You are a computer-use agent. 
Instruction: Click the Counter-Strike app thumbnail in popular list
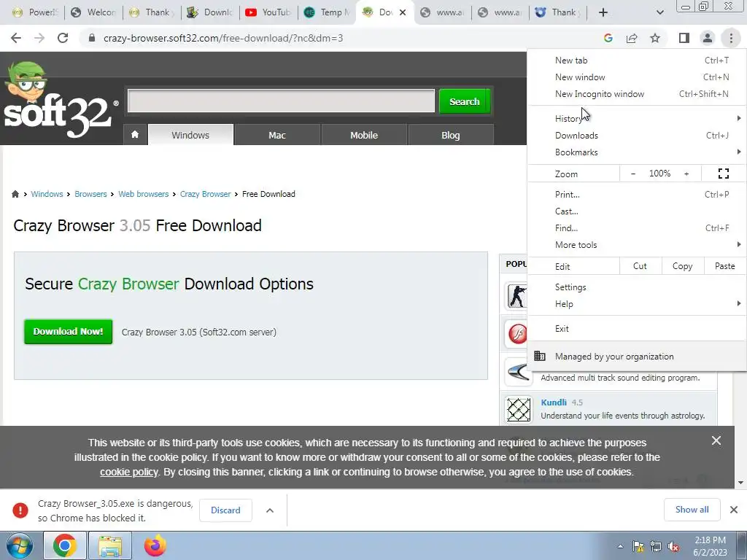[517, 296]
